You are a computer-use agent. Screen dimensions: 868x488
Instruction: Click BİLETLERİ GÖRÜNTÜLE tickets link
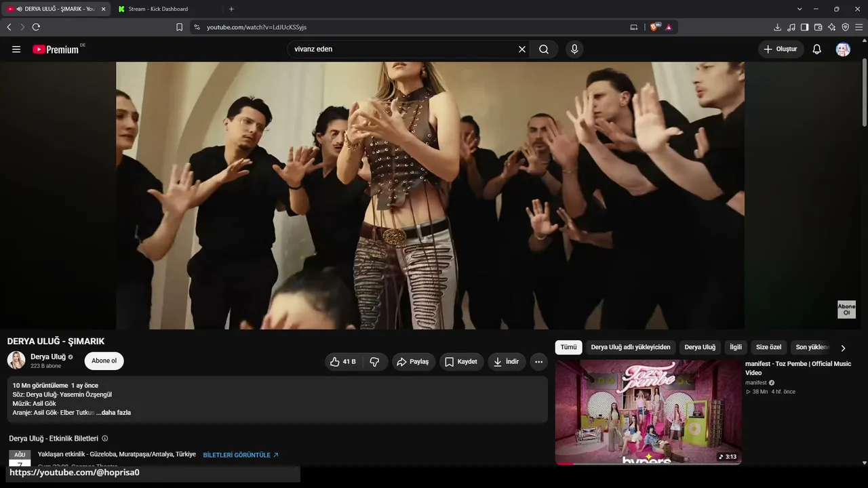click(x=241, y=455)
